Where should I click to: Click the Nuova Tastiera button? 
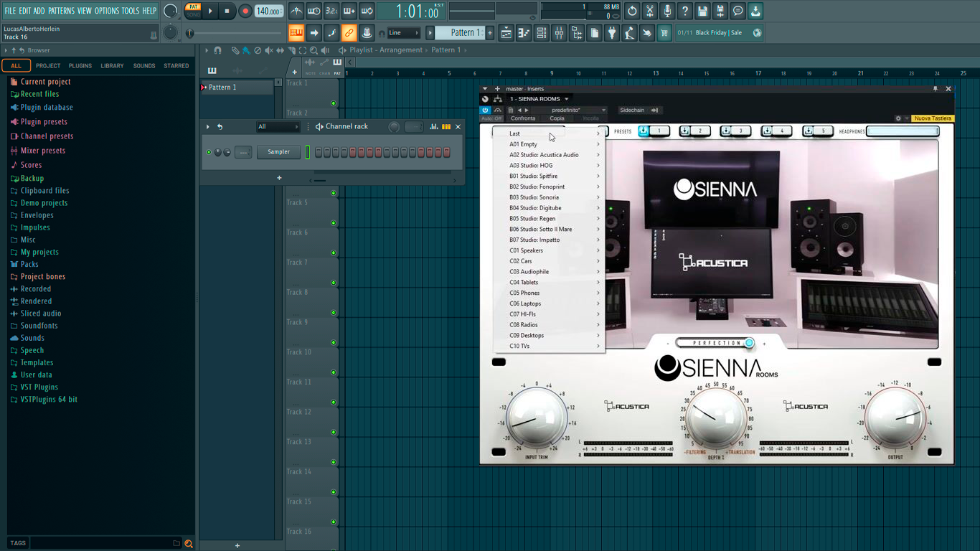(x=933, y=118)
